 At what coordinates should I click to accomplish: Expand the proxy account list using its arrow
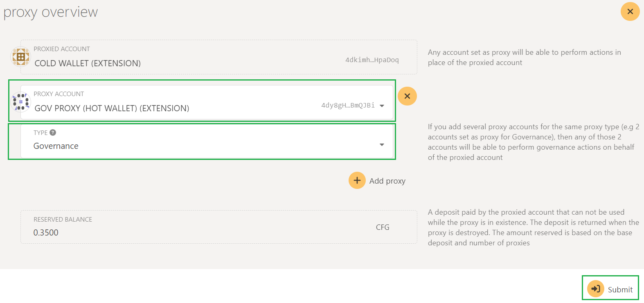tap(382, 105)
